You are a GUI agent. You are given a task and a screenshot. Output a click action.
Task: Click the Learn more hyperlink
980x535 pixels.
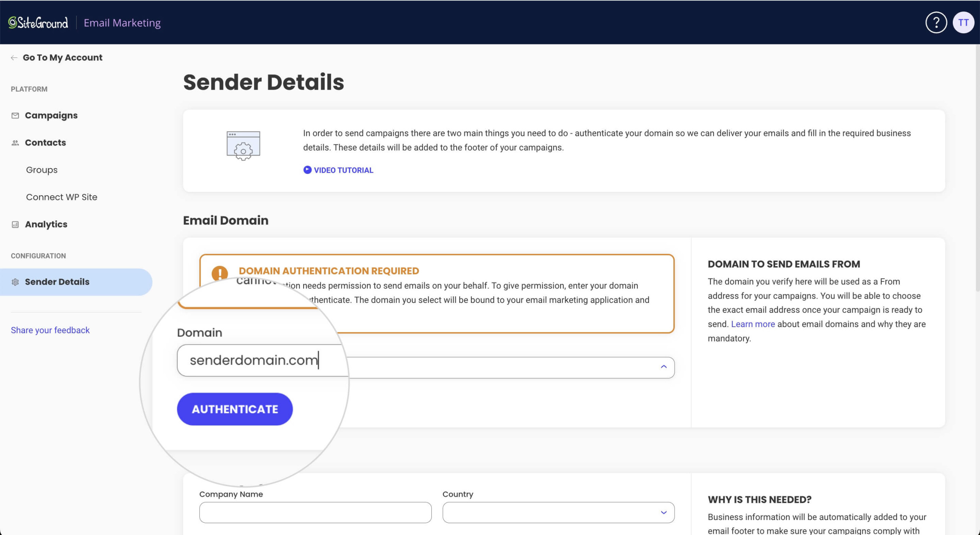coord(752,324)
